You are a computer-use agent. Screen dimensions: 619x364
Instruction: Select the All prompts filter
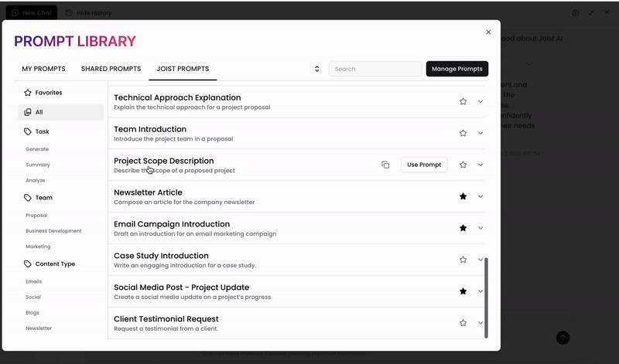(x=61, y=112)
